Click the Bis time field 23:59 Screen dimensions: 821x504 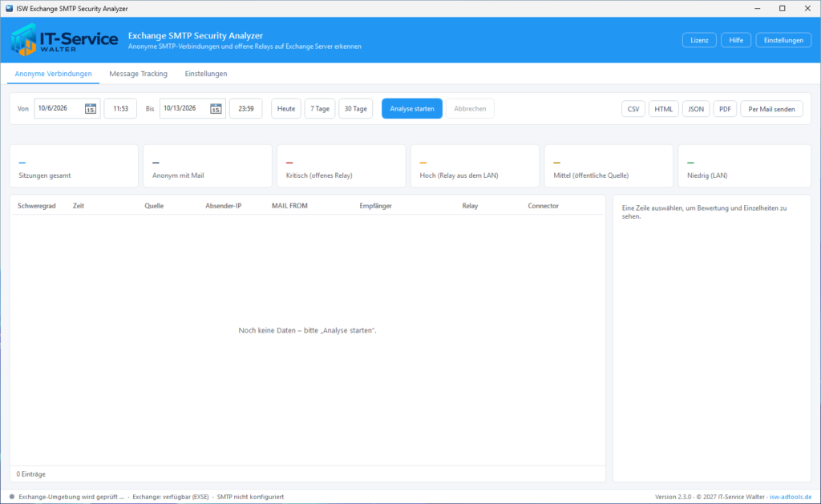click(245, 108)
